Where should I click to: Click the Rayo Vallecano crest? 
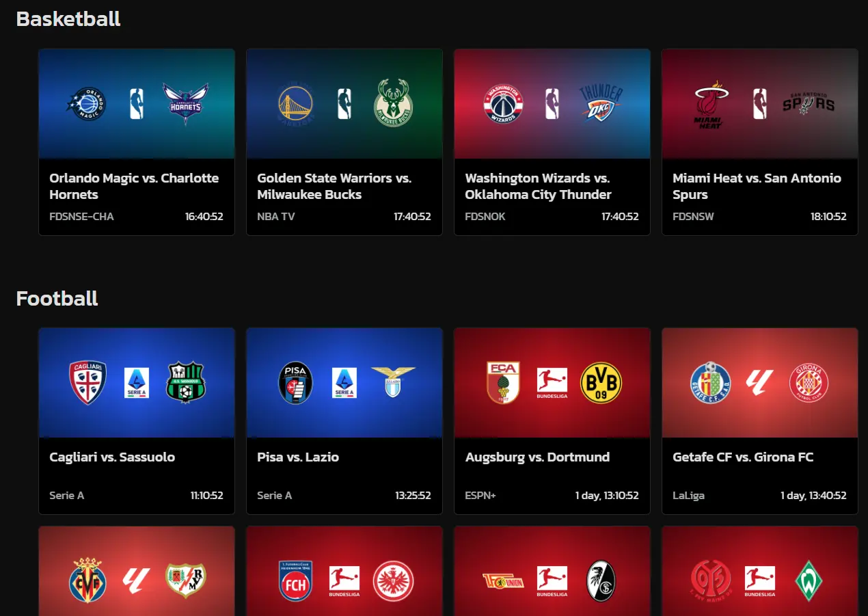(x=185, y=580)
